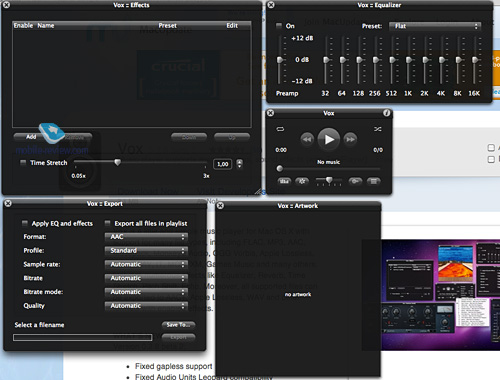The image size is (500, 380).
Task: Check Apply EQ and effects in Export
Action: point(25,223)
